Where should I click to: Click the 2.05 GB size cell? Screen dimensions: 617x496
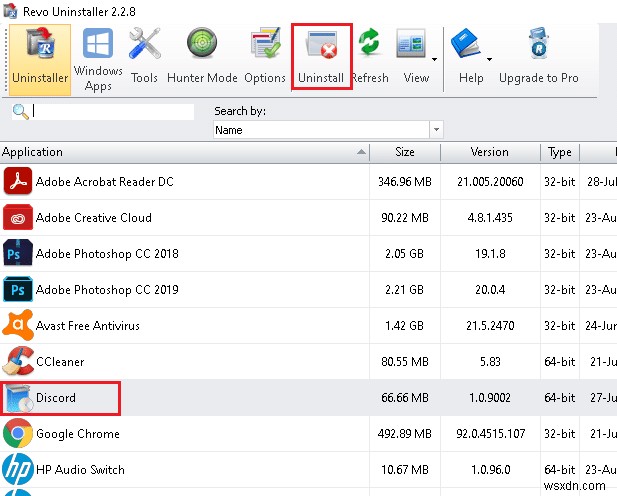click(x=405, y=254)
